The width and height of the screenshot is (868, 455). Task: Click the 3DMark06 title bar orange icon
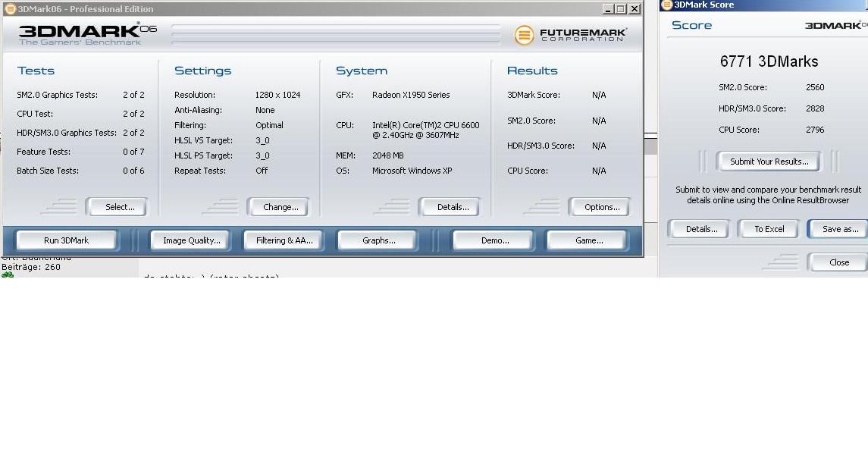(10, 9)
